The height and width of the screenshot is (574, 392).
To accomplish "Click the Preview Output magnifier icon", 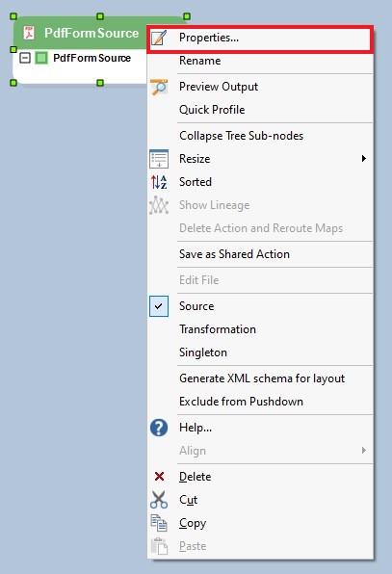I will 159,87.
